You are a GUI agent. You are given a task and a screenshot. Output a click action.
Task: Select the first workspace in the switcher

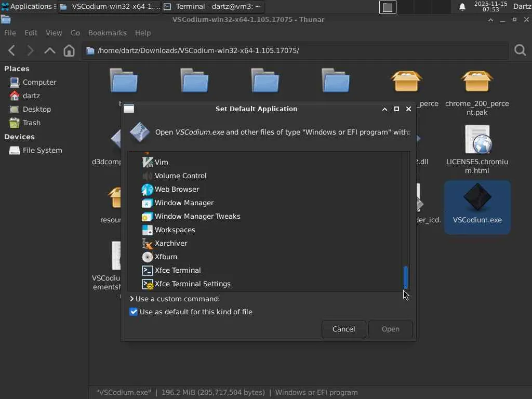pos(388,7)
